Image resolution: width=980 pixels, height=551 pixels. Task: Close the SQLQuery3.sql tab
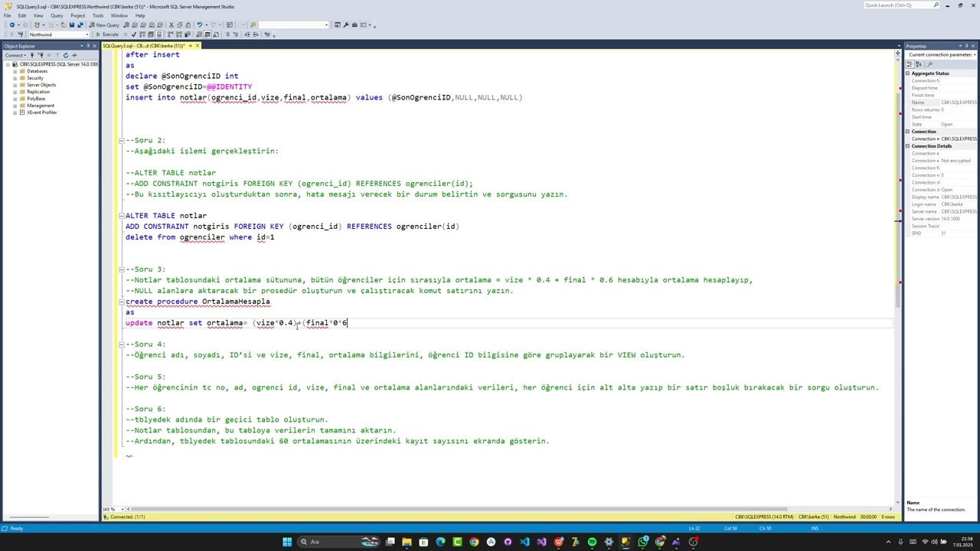click(198, 46)
